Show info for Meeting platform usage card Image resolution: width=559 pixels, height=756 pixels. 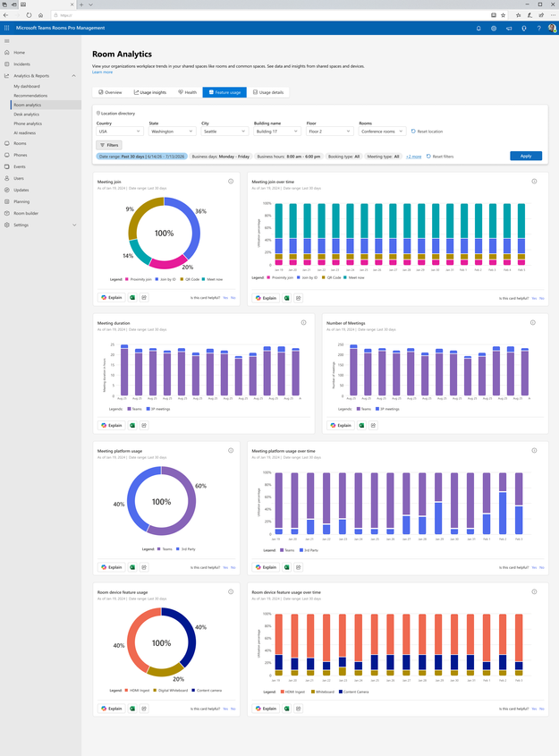(x=231, y=450)
